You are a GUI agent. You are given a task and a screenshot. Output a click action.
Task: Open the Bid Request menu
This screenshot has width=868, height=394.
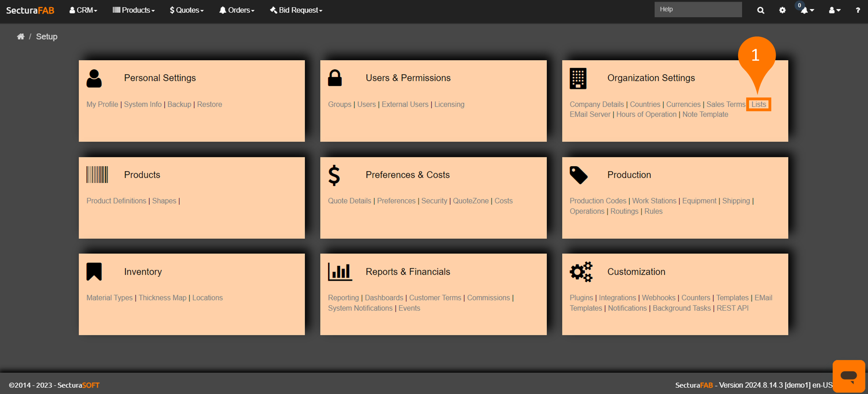coord(296,10)
